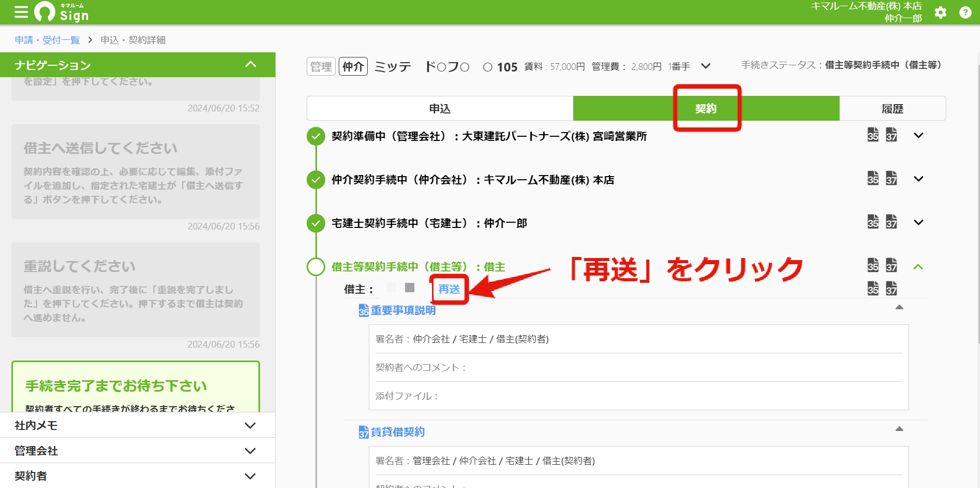Switch to the 申込 tab

440,108
